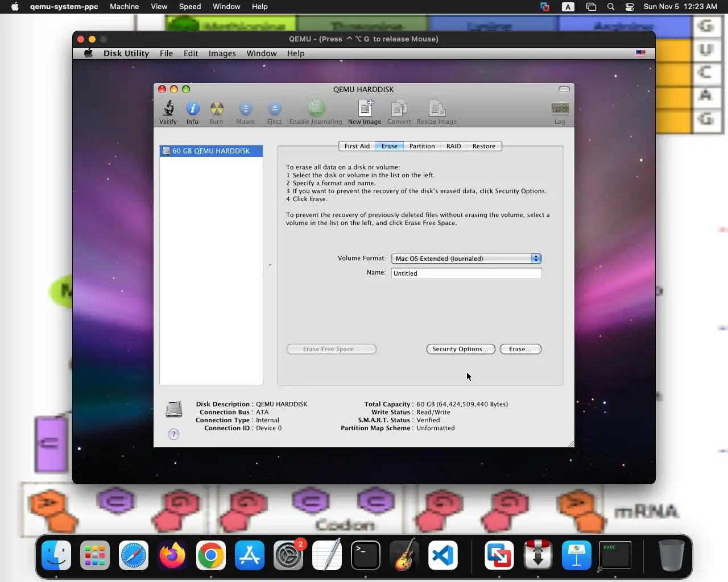Switch to the Partition tab
Image resolution: width=728 pixels, height=582 pixels.
(x=422, y=146)
